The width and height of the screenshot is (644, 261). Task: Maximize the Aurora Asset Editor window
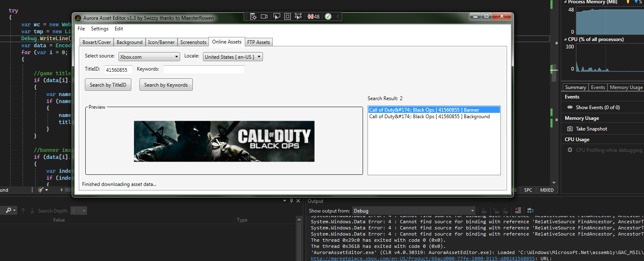pyautogui.click(x=486, y=16)
